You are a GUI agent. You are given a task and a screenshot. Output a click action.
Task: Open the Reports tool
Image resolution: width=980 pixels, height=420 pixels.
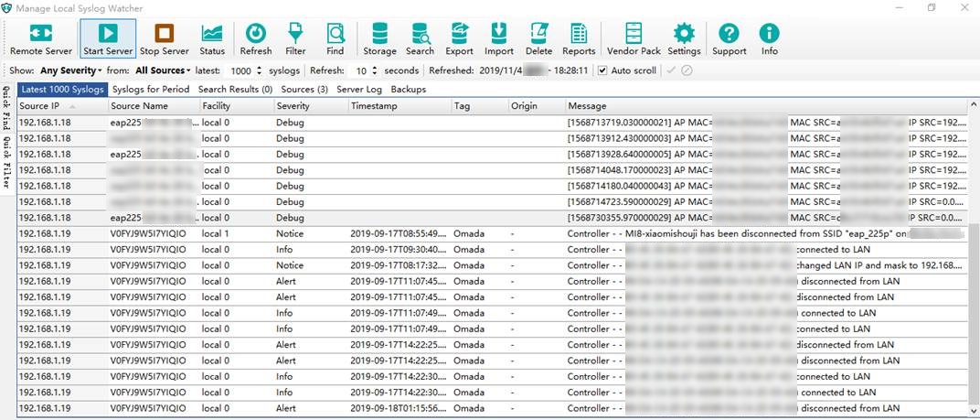pyautogui.click(x=579, y=38)
